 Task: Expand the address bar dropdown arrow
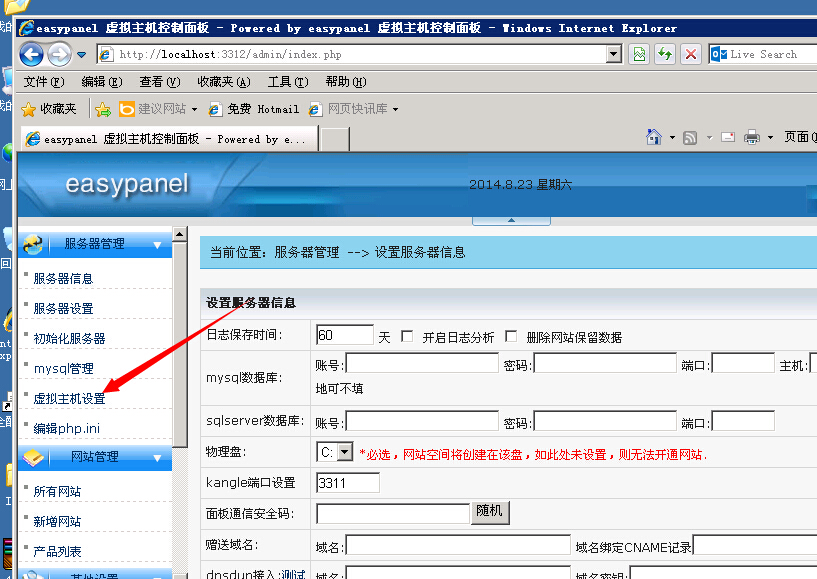click(614, 54)
